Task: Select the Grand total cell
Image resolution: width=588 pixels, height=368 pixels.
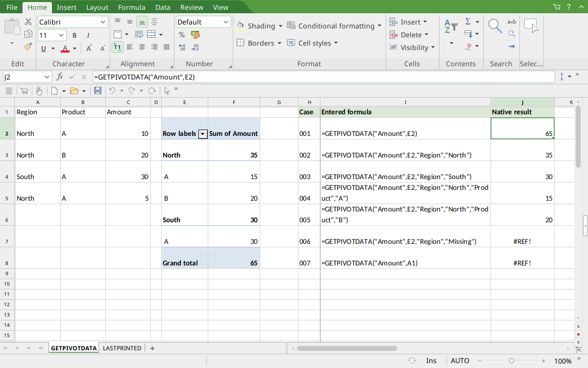Action: [185, 258]
